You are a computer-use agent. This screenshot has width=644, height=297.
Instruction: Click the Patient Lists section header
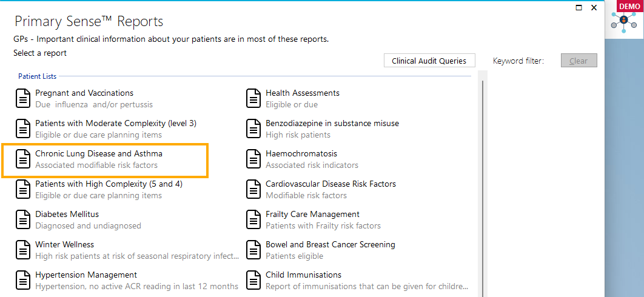(x=38, y=76)
